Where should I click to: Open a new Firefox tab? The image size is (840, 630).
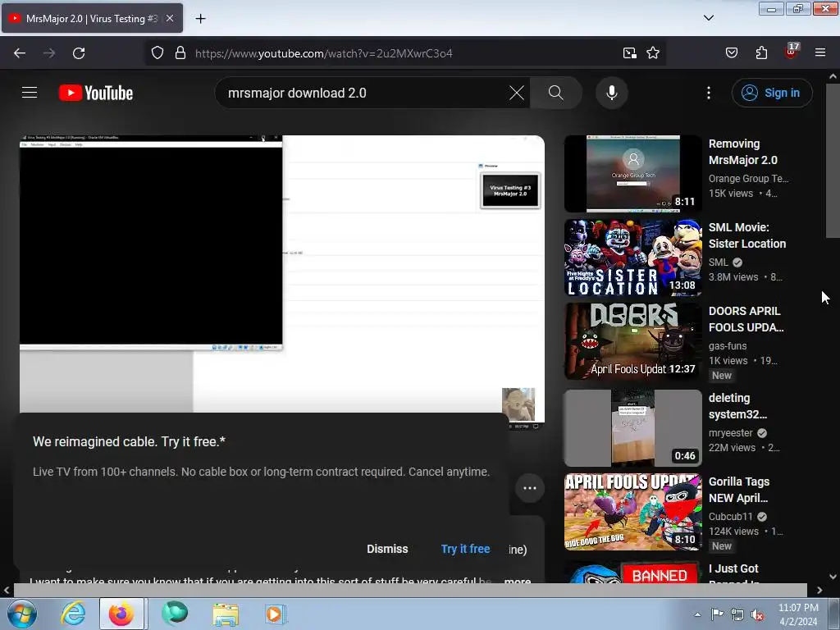[x=200, y=19]
